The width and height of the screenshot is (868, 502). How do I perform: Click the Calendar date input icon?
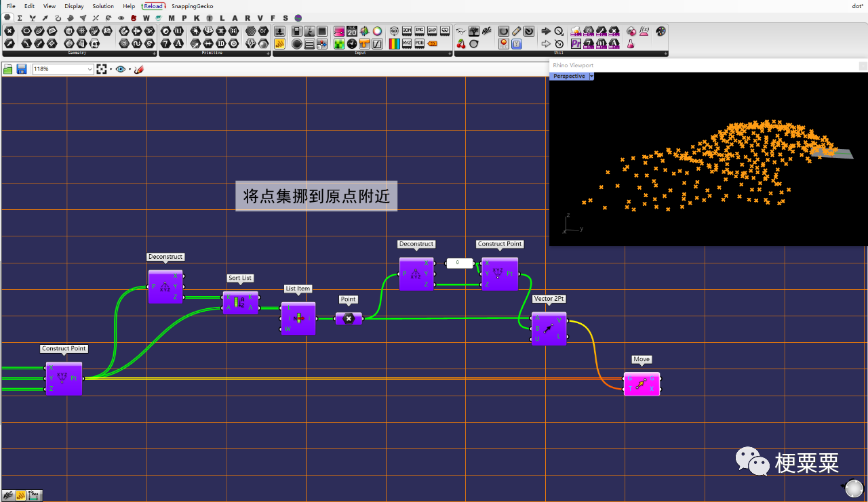[352, 31]
